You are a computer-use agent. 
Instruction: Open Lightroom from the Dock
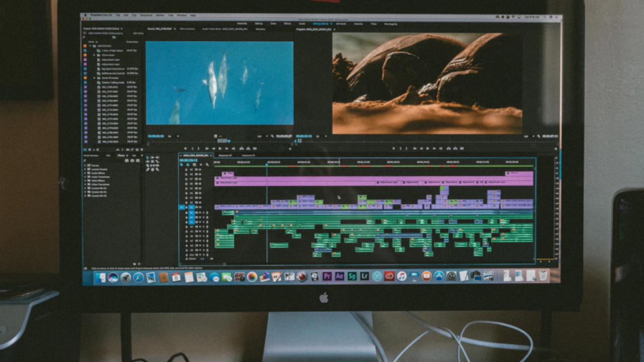point(364,276)
